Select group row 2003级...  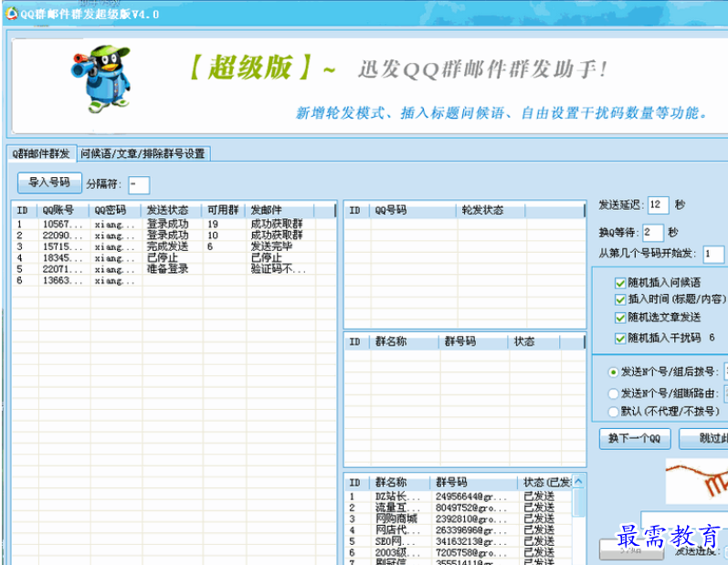pos(459,552)
